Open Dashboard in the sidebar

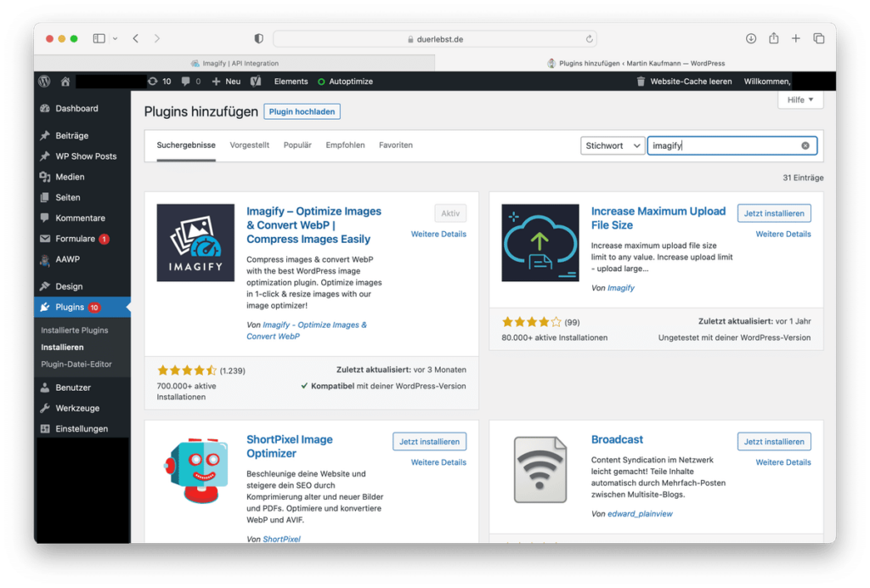tap(82, 108)
